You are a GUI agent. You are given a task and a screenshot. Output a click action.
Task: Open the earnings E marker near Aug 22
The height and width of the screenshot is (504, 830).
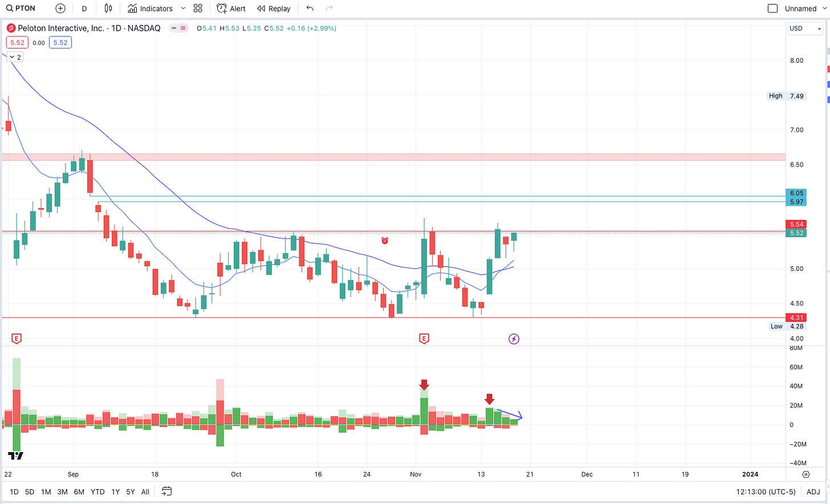pyautogui.click(x=17, y=339)
